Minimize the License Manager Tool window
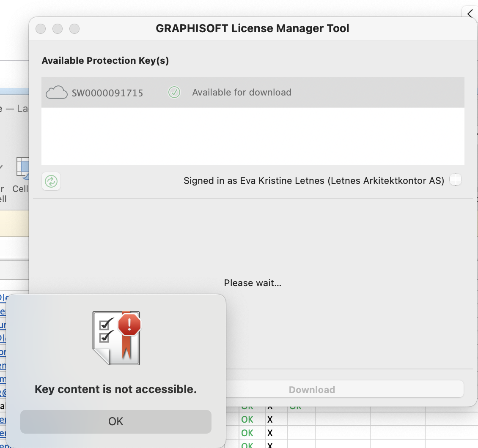 pyautogui.click(x=58, y=29)
